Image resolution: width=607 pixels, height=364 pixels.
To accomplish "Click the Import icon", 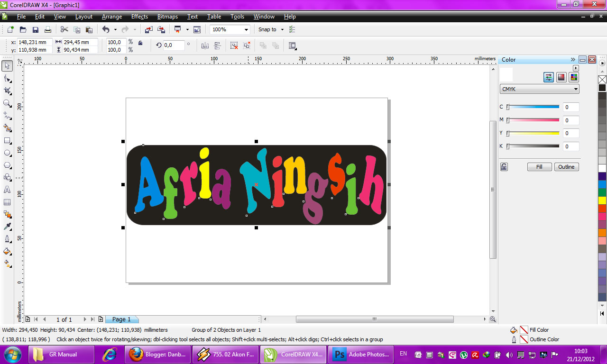I will click(x=149, y=29).
